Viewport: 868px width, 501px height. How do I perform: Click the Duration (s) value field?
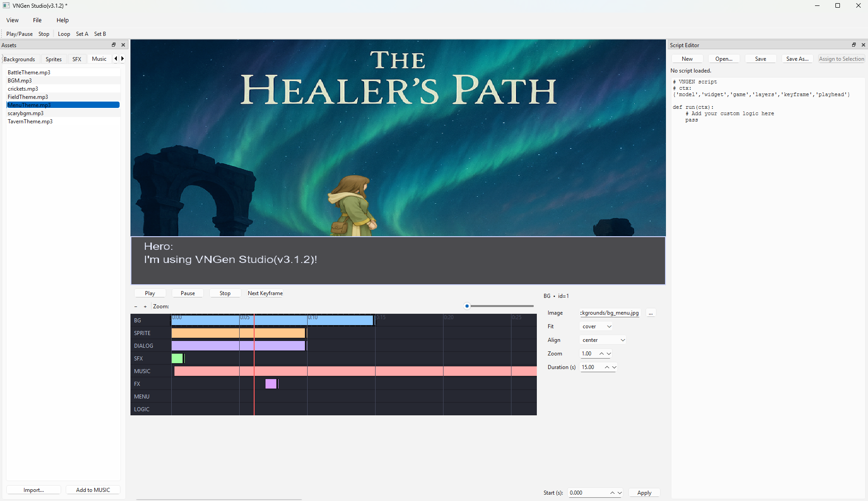(592, 367)
